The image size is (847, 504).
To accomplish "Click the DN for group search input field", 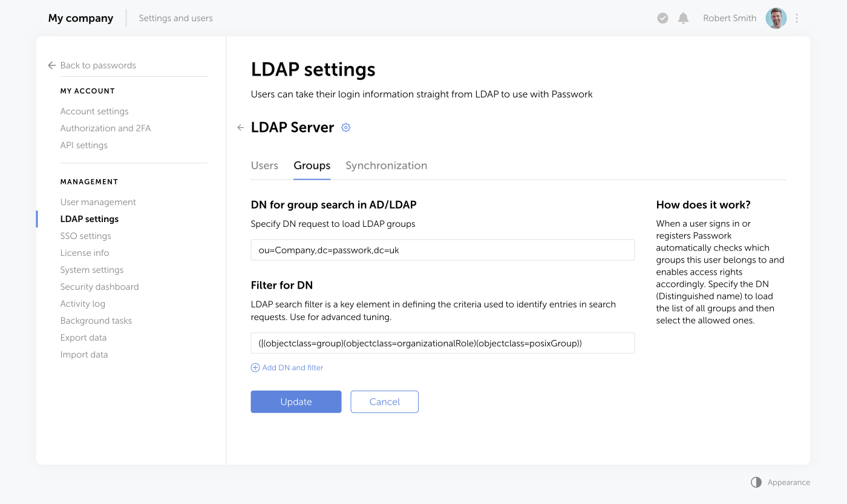I will point(442,249).
